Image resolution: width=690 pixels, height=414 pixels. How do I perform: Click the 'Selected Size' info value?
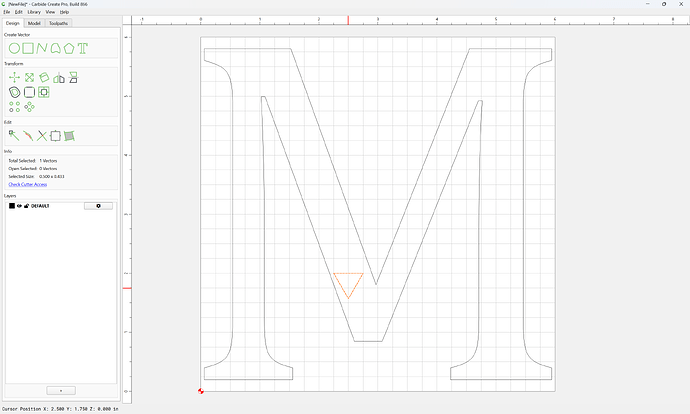[x=51, y=176]
